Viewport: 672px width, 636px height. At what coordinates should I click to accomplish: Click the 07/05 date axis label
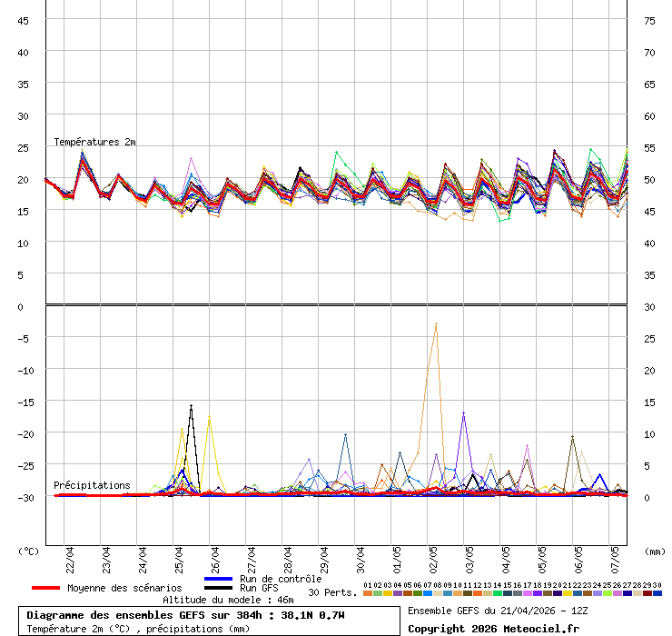click(x=615, y=555)
